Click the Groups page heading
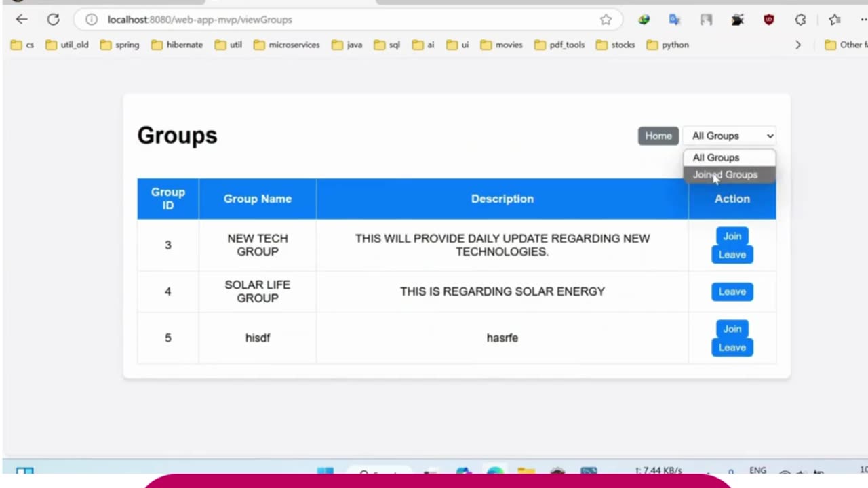Viewport: 868px width, 488px height. tap(177, 136)
